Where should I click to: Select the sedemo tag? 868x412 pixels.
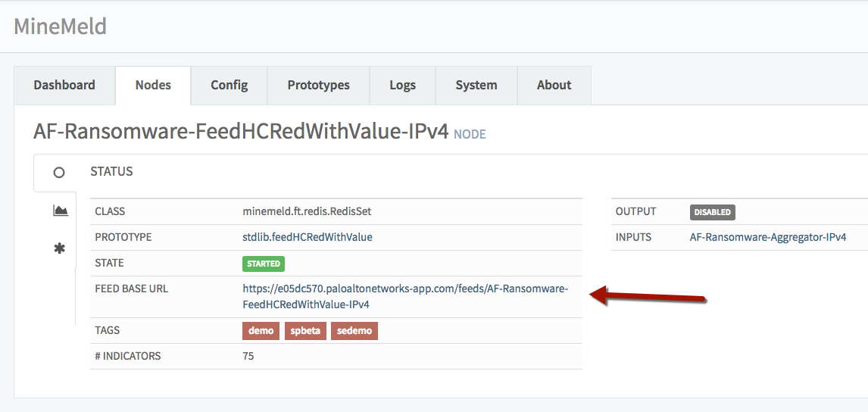[354, 331]
